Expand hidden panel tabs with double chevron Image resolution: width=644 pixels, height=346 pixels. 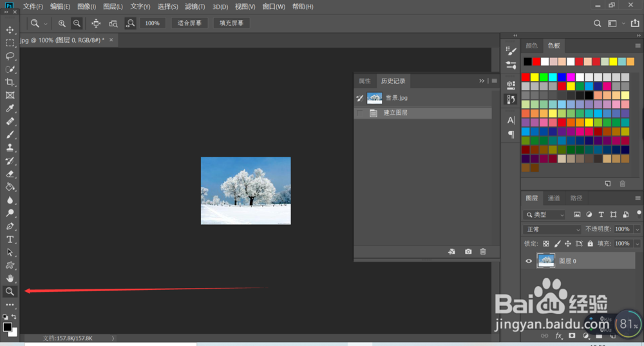482,81
